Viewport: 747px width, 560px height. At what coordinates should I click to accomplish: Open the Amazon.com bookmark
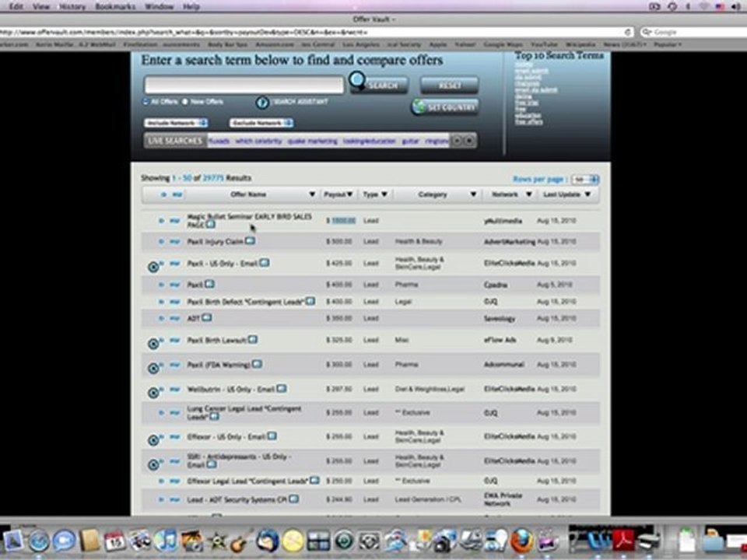275,44
